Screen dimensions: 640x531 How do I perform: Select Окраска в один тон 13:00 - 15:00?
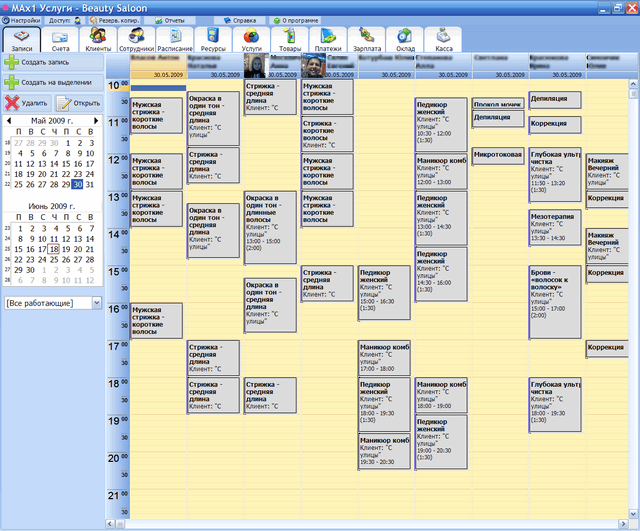coord(270,227)
